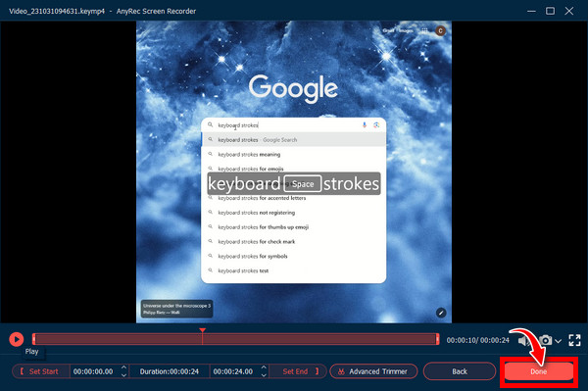Close the AnyRec Screen Recorder window

click(569, 11)
